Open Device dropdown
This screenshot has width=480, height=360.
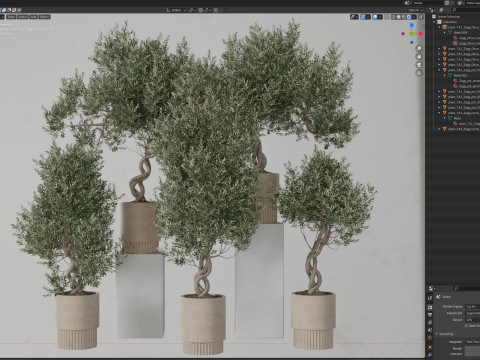tap(473, 319)
